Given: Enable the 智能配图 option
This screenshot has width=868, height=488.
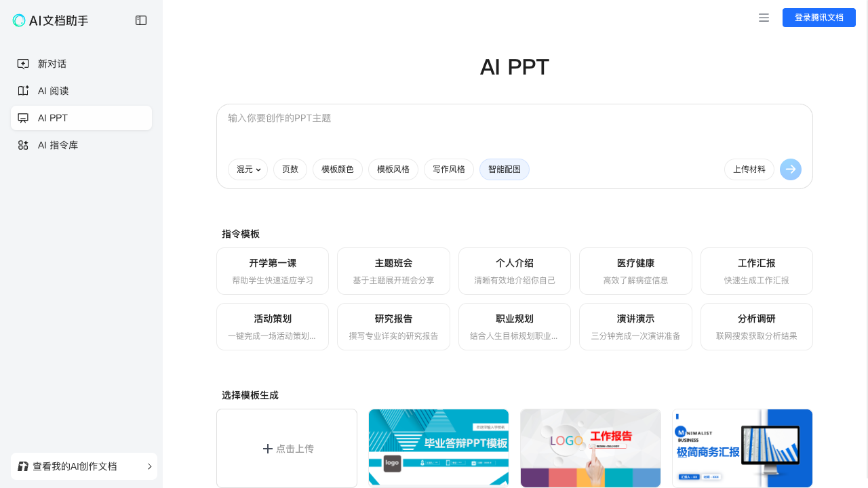Looking at the screenshot, I should (505, 169).
